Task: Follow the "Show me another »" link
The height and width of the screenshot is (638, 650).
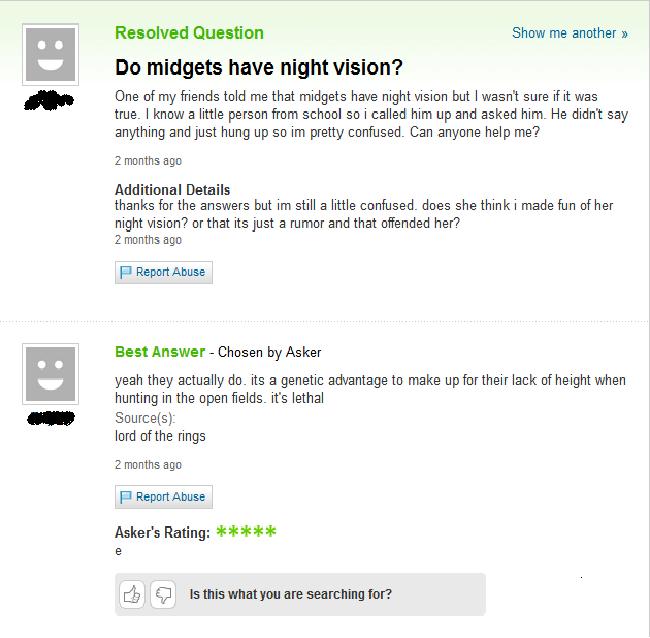Action: pyautogui.click(x=570, y=33)
